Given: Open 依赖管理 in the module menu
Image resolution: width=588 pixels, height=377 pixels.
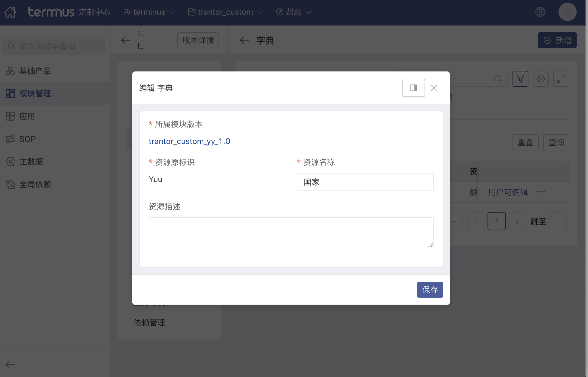Looking at the screenshot, I should pos(149,323).
